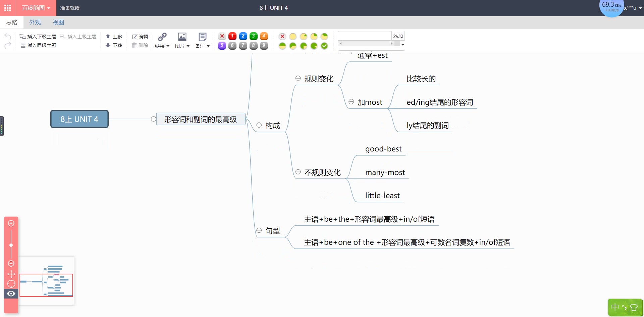644x317 pixels.
Task: Collapse the 规则变化 branch
Action: (298, 78)
